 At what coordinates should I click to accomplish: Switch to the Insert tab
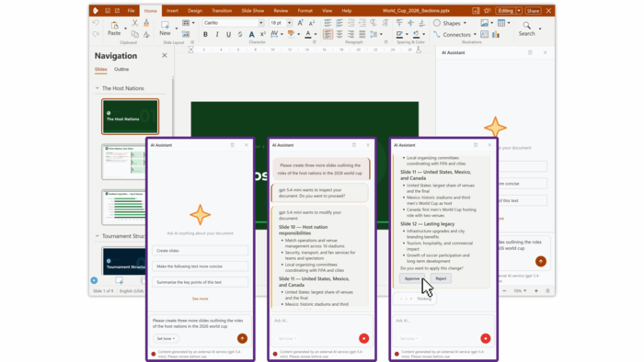173,11
